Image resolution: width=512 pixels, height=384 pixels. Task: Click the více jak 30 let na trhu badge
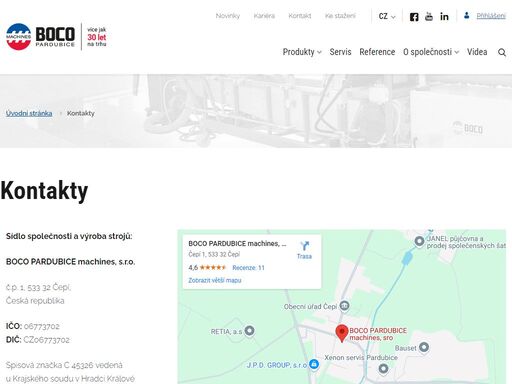[97, 37]
